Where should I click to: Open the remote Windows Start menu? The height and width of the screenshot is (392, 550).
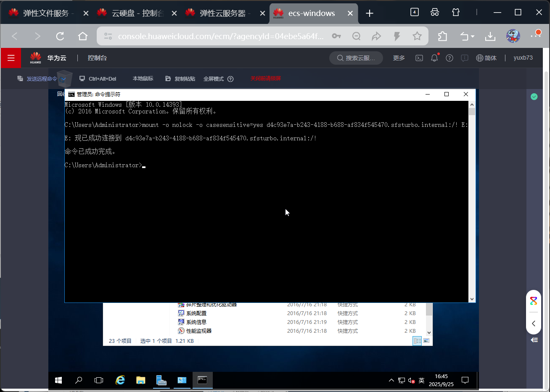click(58, 380)
